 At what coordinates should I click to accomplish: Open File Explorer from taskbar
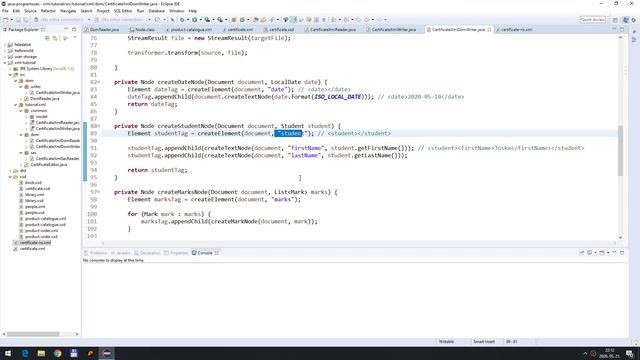[x=41, y=353]
